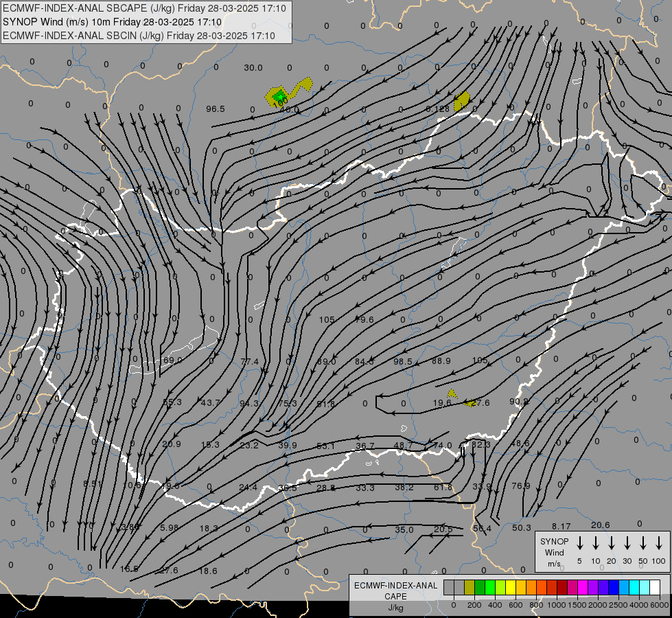Pick the cyan legend swatch
The width and height of the screenshot is (672, 618).
click(x=634, y=587)
